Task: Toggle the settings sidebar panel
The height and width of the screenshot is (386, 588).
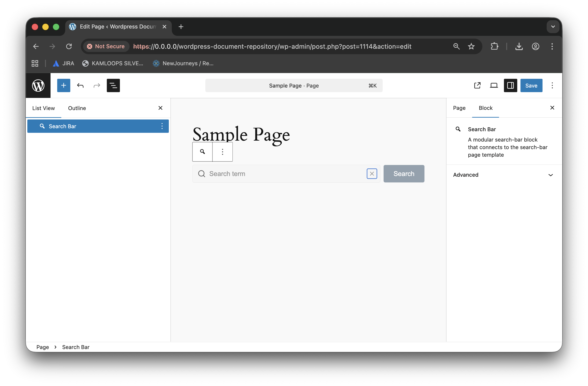Action: 510,85
